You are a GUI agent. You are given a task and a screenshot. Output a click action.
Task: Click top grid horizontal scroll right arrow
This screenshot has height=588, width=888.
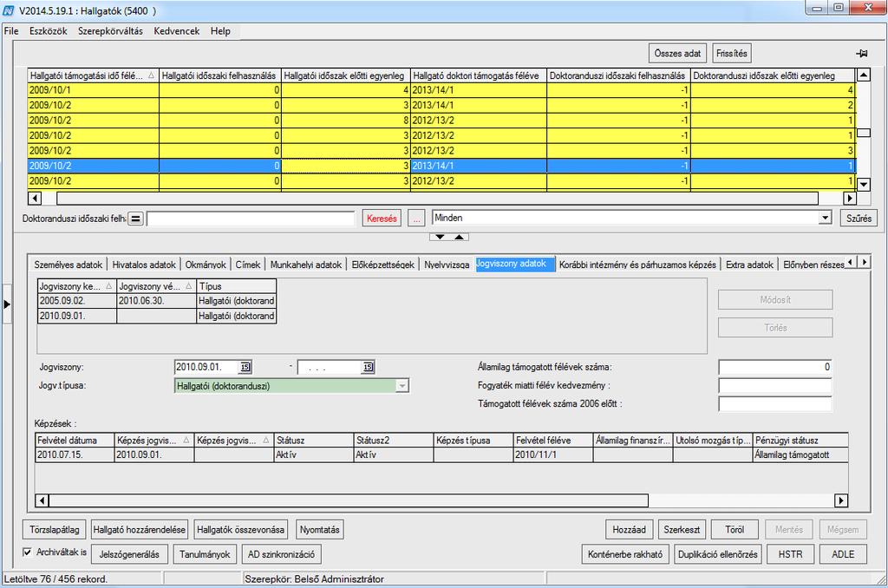point(849,199)
